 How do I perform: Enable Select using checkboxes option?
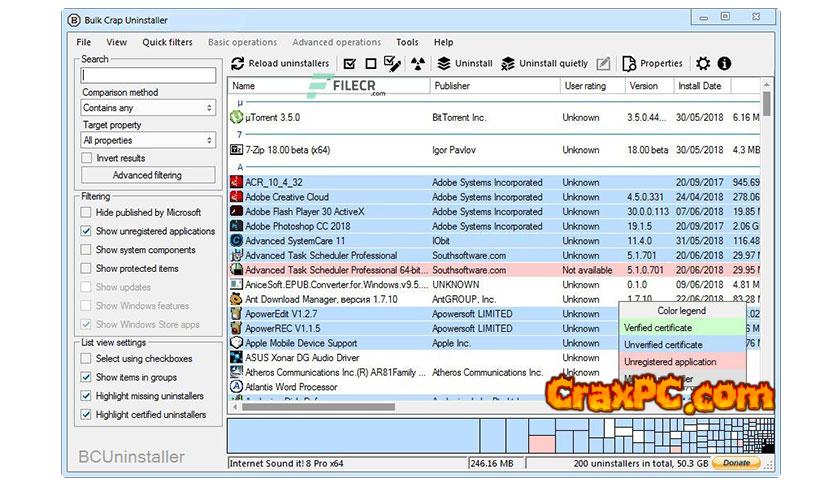tap(87, 359)
